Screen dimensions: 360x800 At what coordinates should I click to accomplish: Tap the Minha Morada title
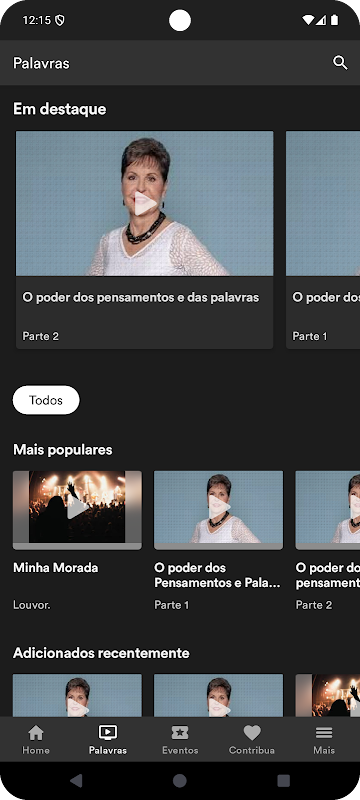(56, 568)
